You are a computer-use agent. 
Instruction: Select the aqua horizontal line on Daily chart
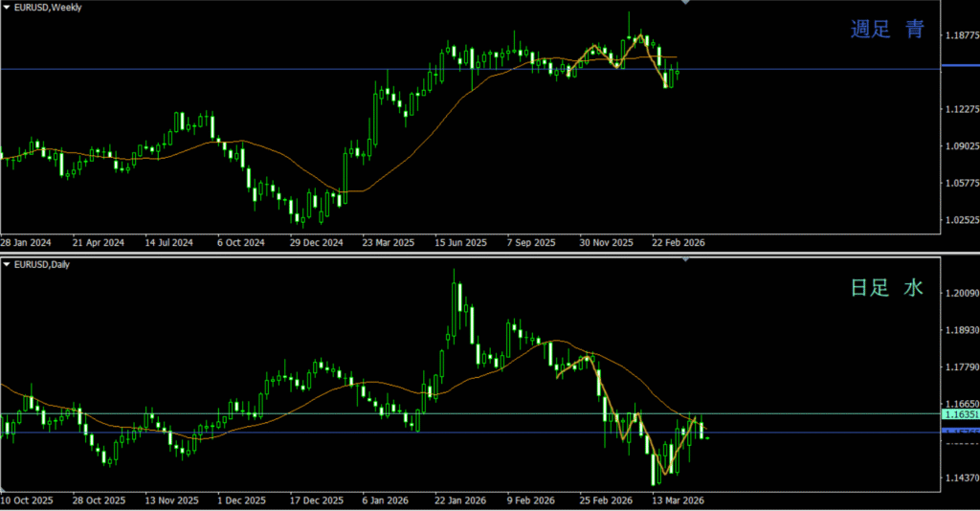[287, 413]
